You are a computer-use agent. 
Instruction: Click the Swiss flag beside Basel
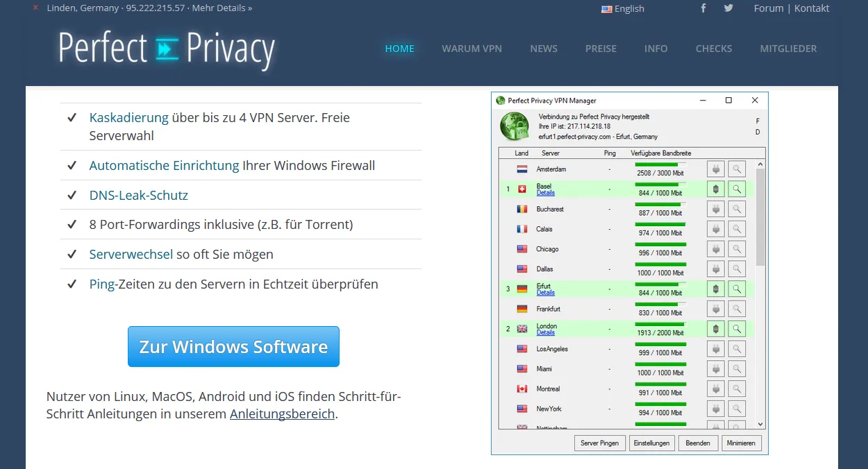pos(522,189)
